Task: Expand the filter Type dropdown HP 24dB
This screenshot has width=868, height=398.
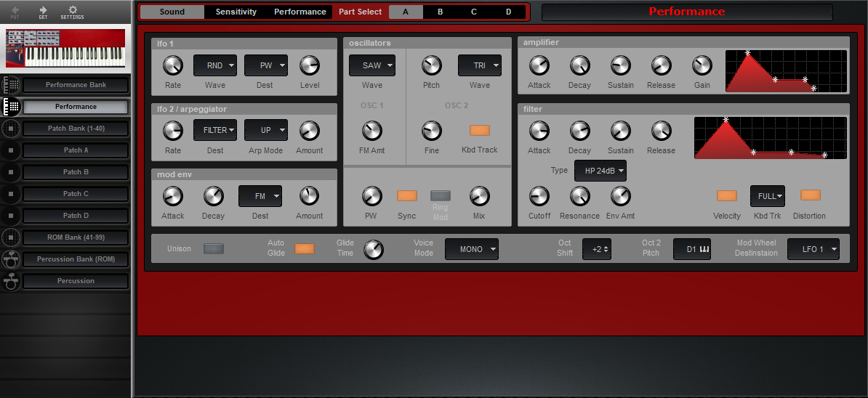Action: coord(600,171)
